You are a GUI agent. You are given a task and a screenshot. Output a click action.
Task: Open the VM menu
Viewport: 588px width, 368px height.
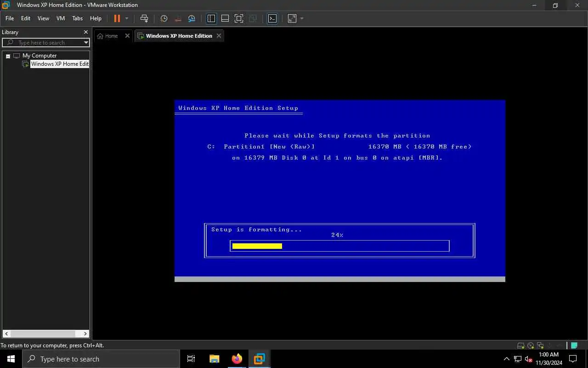click(61, 18)
